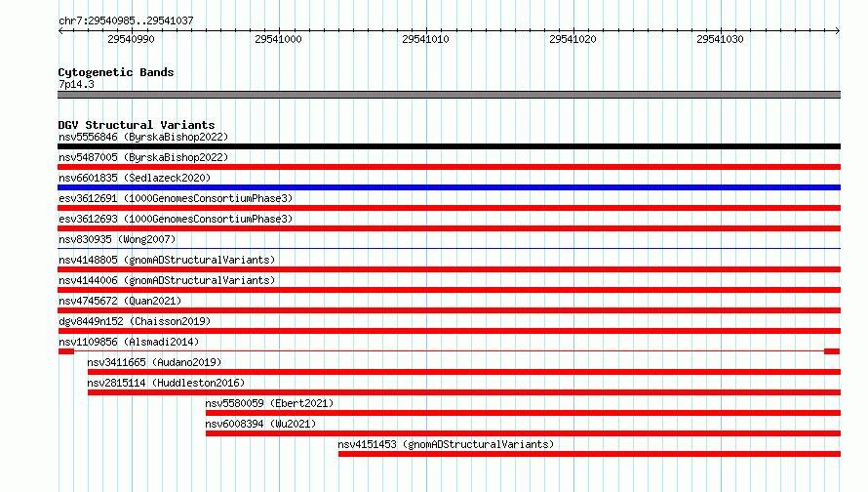Select the red esv3612691 variant bar

(449, 208)
